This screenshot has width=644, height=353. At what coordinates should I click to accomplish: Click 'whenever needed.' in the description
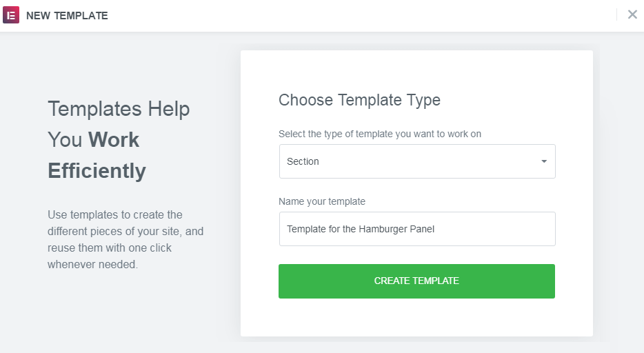[92, 264]
